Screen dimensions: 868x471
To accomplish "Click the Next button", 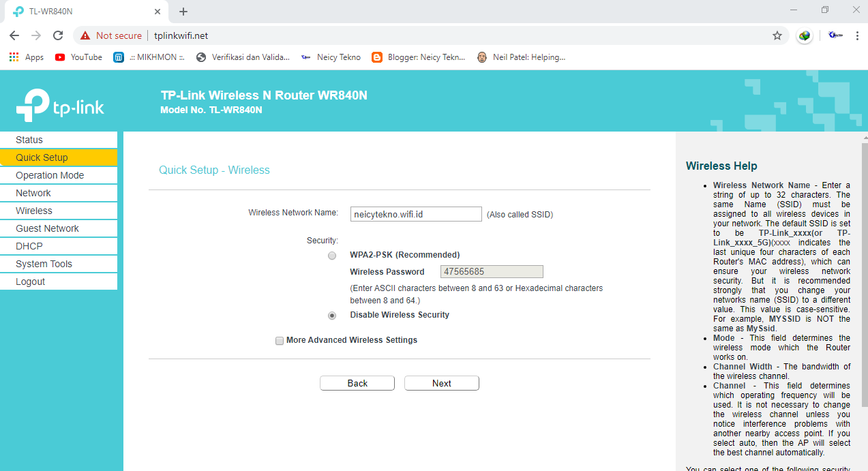I will pos(442,383).
